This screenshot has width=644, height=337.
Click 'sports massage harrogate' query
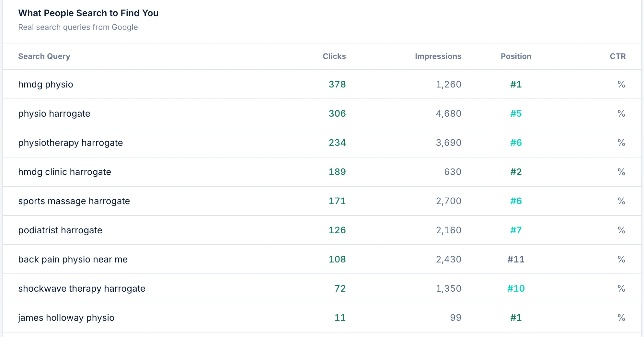click(x=74, y=201)
